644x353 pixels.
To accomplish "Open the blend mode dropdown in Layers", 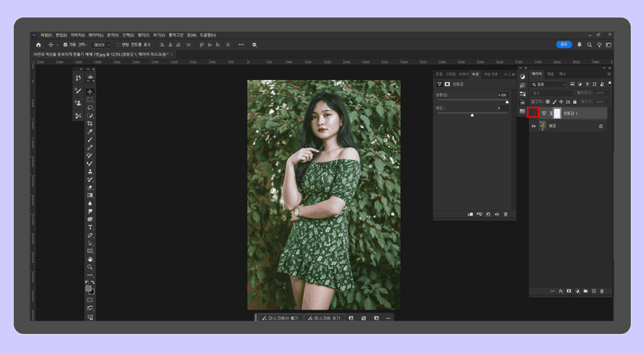I will pos(552,93).
